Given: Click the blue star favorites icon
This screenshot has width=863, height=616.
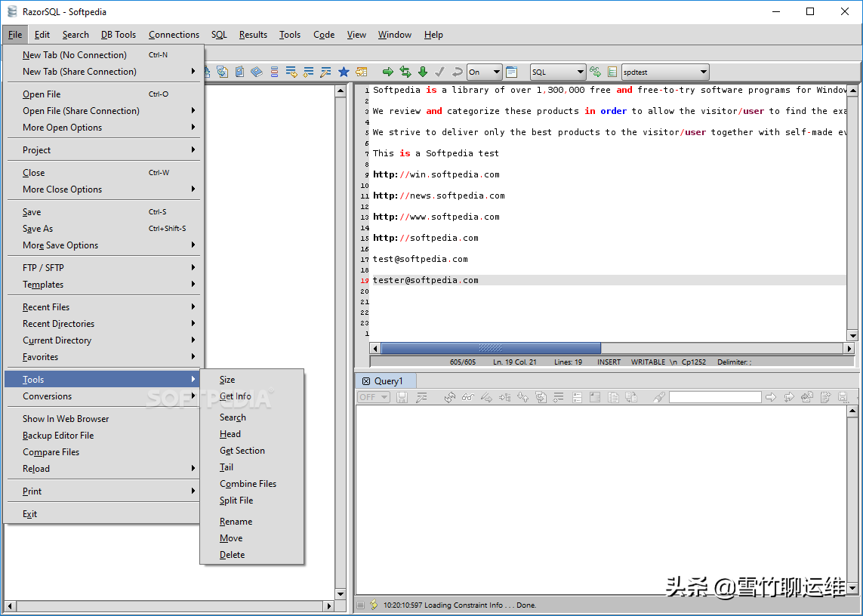Looking at the screenshot, I should click(344, 72).
